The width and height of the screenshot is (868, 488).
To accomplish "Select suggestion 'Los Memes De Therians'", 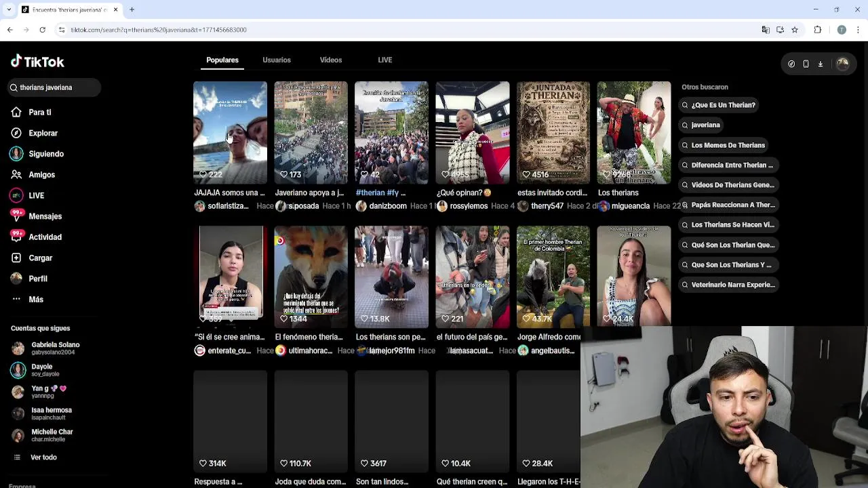I will (724, 145).
